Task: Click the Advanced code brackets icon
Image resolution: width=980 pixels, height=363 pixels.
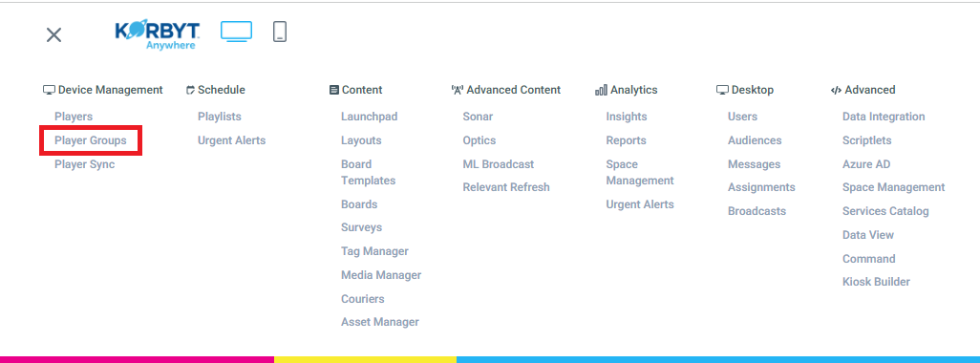Action: pos(837,90)
